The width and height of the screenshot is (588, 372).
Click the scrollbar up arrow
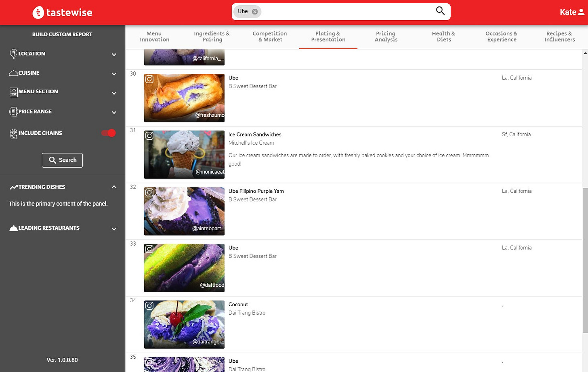click(x=585, y=53)
